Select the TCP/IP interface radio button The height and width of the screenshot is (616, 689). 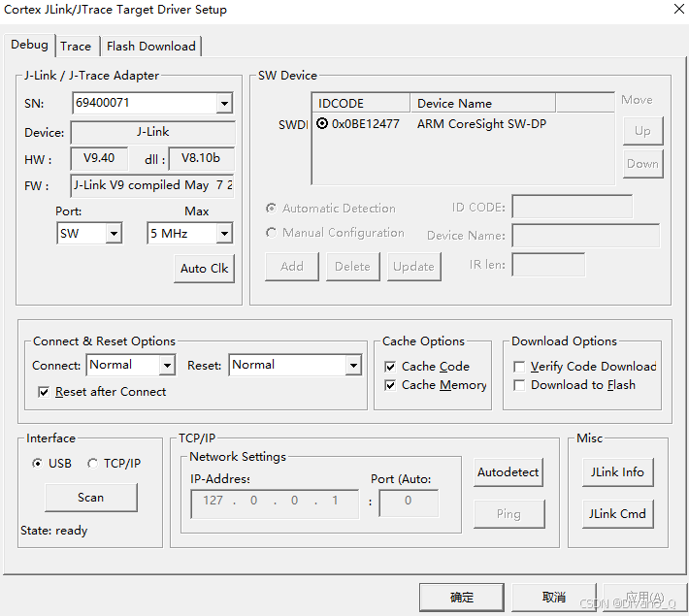point(92,464)
